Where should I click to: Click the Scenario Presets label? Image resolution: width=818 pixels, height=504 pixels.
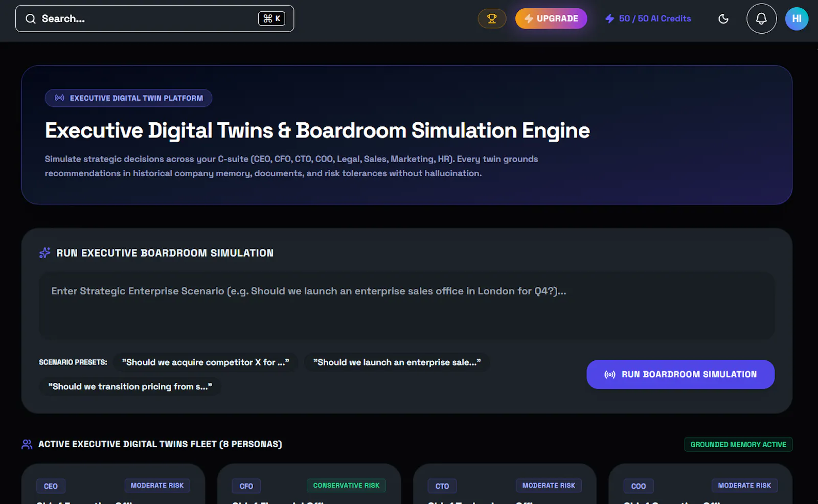click(73, 362)
